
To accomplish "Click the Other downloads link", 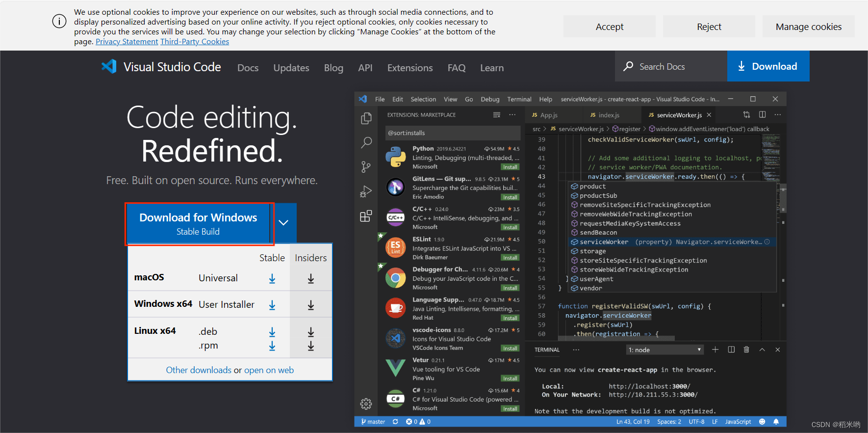I will 199,370.
